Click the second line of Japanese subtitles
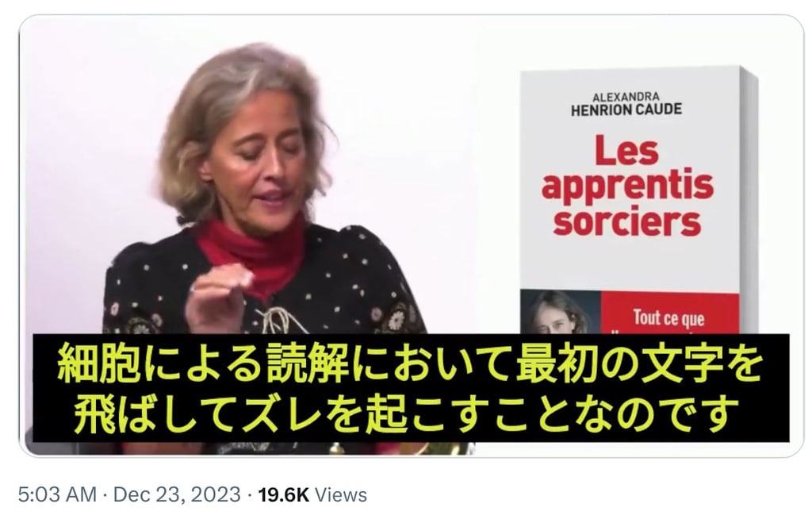The height and width of the screenshot is (519, 812). click(406, 413)
